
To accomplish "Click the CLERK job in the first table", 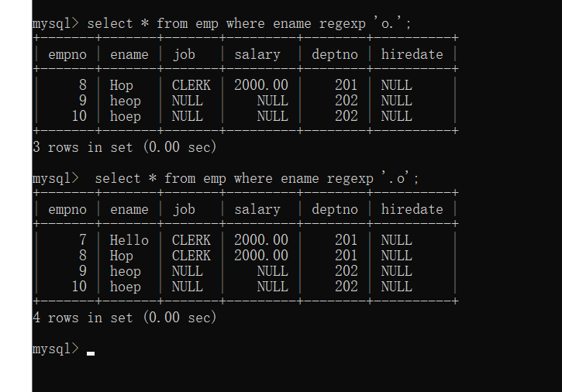I will [x=191, y=85].
